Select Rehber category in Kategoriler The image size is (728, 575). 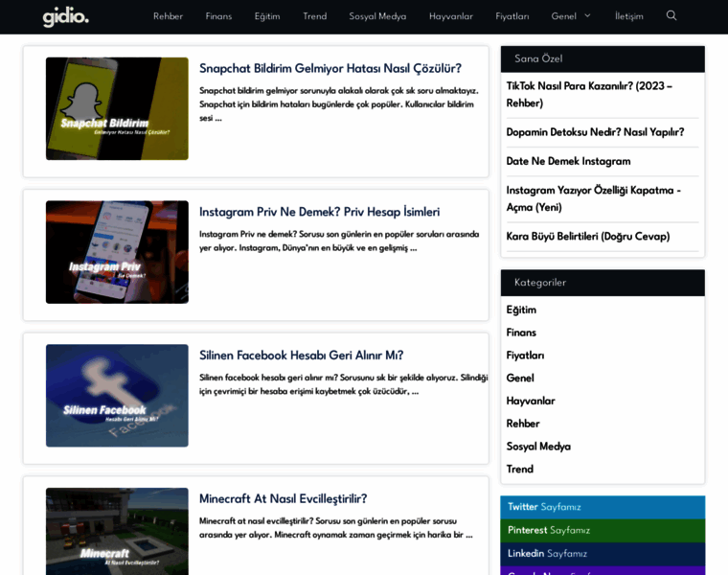coord(523,424)
